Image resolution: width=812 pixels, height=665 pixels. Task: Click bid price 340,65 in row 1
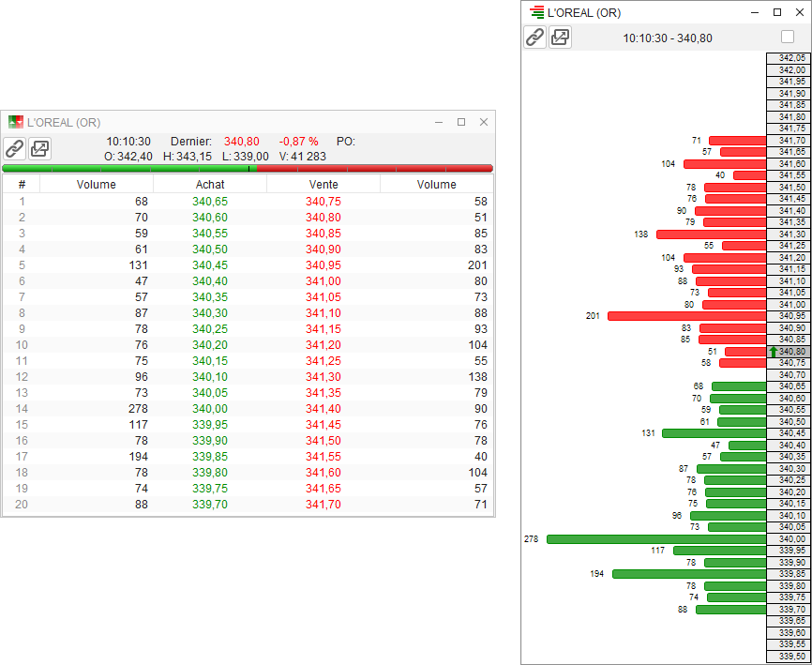pyautogui.click(x=210, y=202)
